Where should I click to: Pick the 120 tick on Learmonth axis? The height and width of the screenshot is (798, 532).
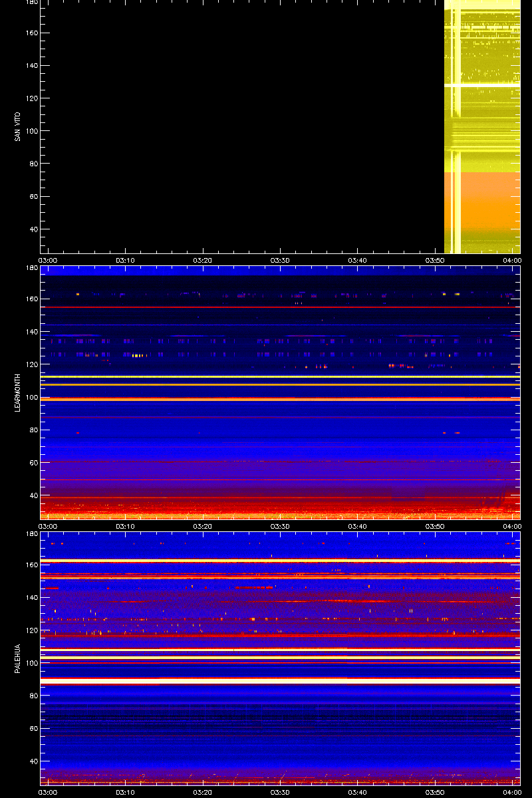pyautogui.click(x=31, y=364)
